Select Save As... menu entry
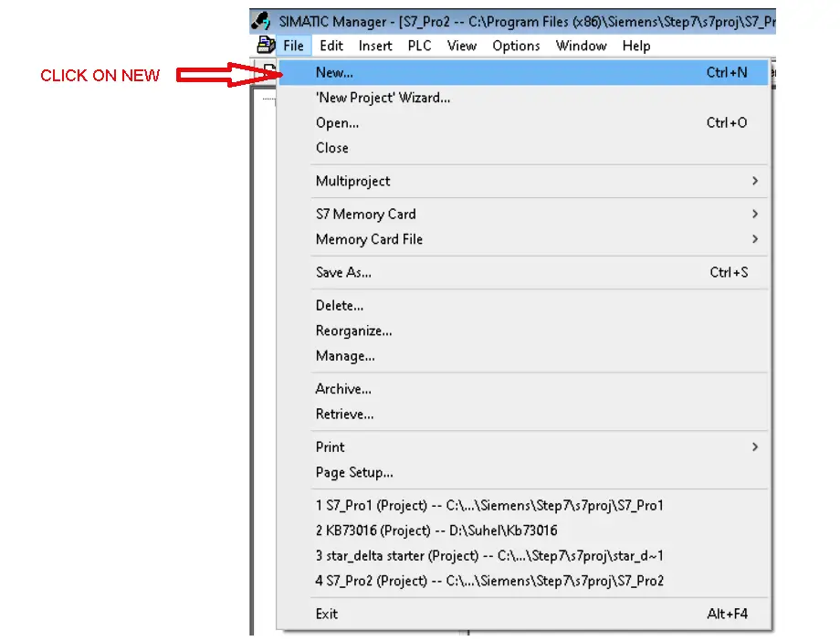Viewport: 840px width, 641px height. click(523, 272)
